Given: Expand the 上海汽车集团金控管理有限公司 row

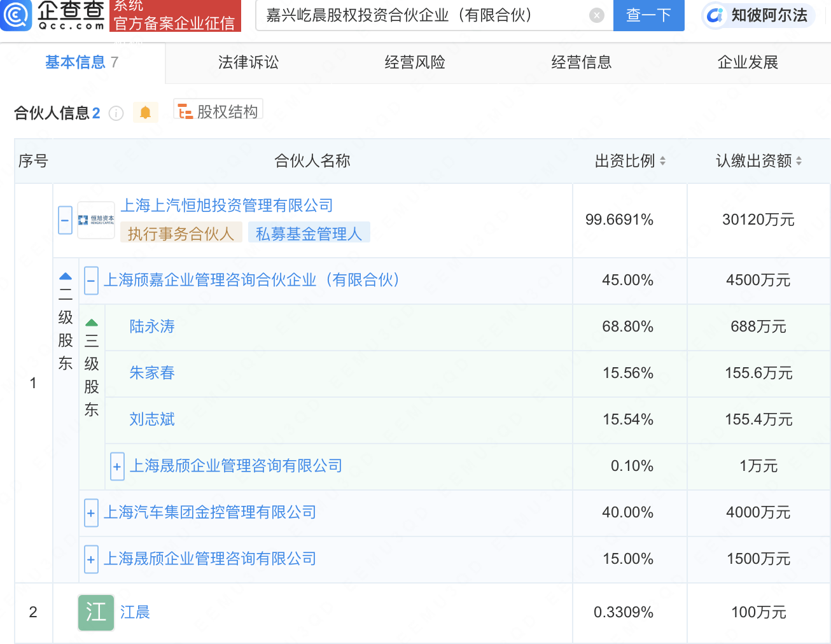Looking at the screenshot, I should coord(91,514).
